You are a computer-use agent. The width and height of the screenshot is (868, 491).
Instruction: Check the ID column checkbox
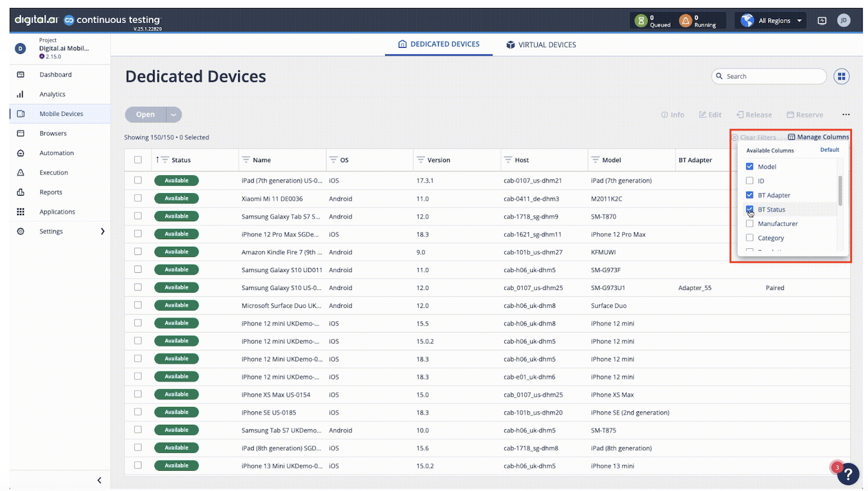pos(749,180)
